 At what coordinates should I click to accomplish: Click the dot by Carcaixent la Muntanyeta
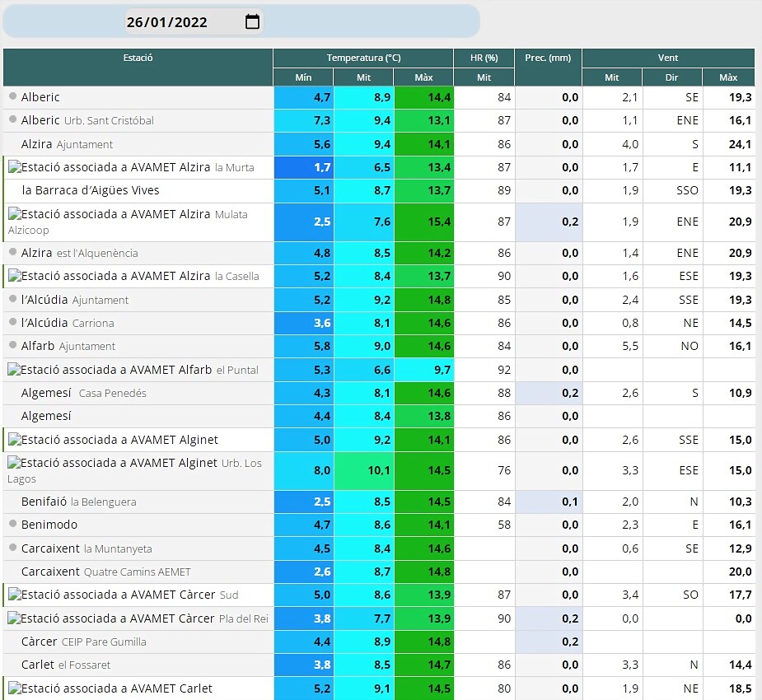[13, 548]
